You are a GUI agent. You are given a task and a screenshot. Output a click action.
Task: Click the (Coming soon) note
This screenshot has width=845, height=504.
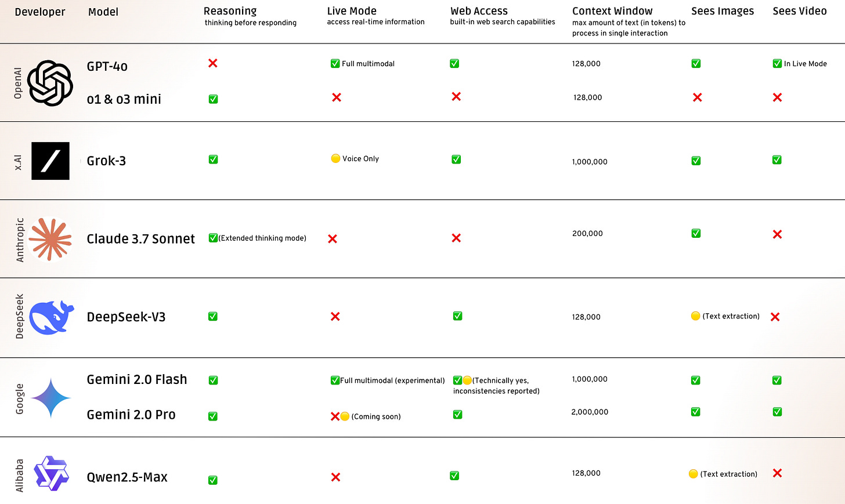(x=376, y=416)
